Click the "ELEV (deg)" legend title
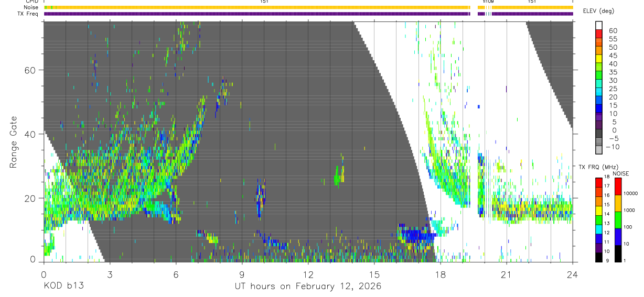 coord(599,11)
